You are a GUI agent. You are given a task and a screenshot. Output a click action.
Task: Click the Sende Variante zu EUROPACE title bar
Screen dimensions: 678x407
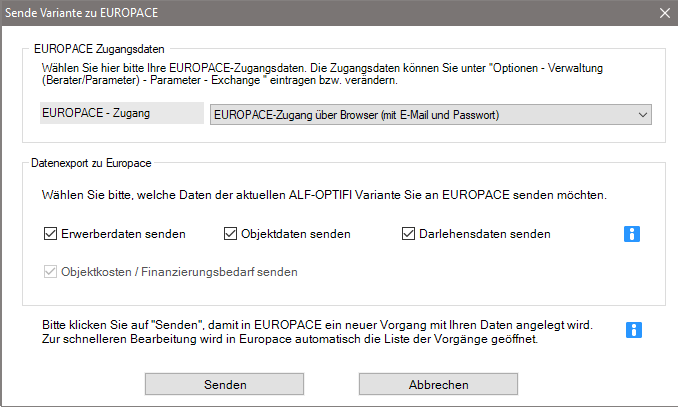[x=329, y=13]
